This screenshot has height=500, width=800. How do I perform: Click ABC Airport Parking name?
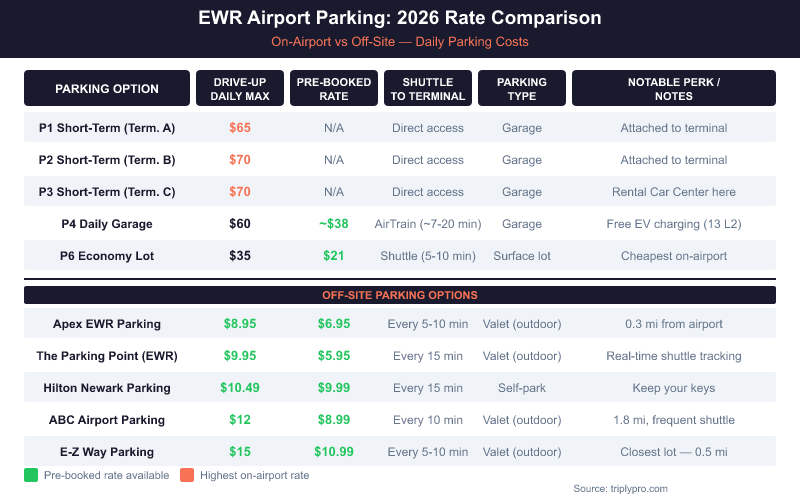click(x=107, y=420)
